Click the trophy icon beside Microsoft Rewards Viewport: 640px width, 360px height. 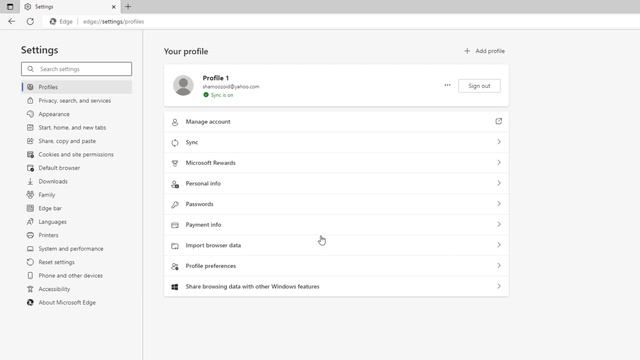175,163
